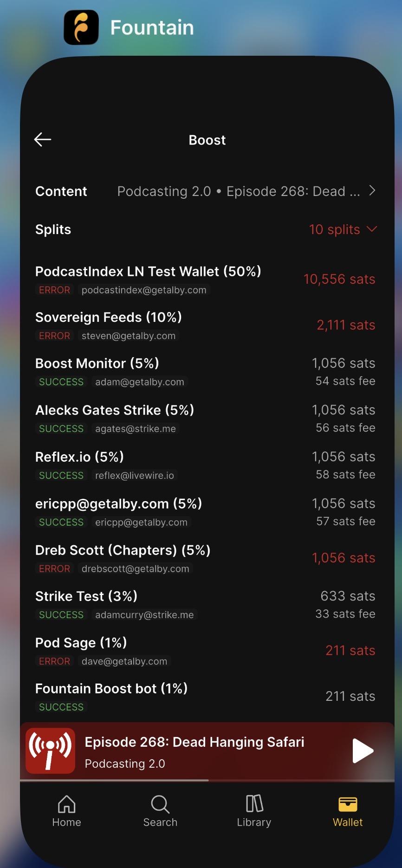The width and height of the screenshot is (402, 868).
Task: Tap adam@getalby.com address tag
Action: 139,382
